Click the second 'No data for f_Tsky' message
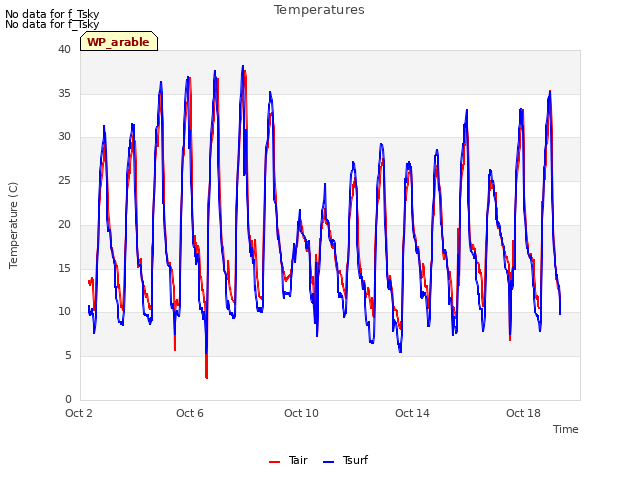Screen dimensions: 640x480 point(52,24)
